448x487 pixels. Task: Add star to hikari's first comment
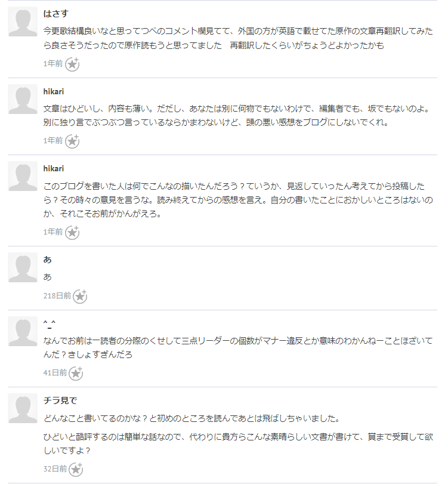click(x=72, y=141)
